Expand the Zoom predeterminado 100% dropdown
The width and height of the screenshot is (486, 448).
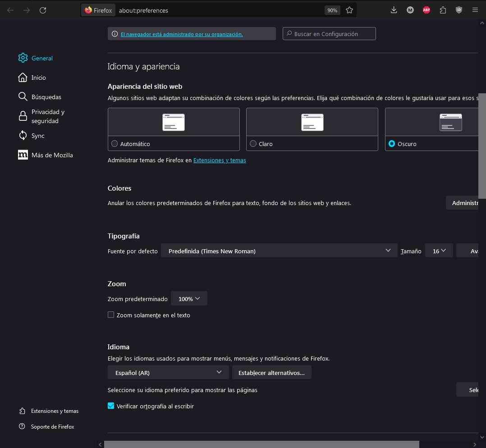(x=189, y=299)
